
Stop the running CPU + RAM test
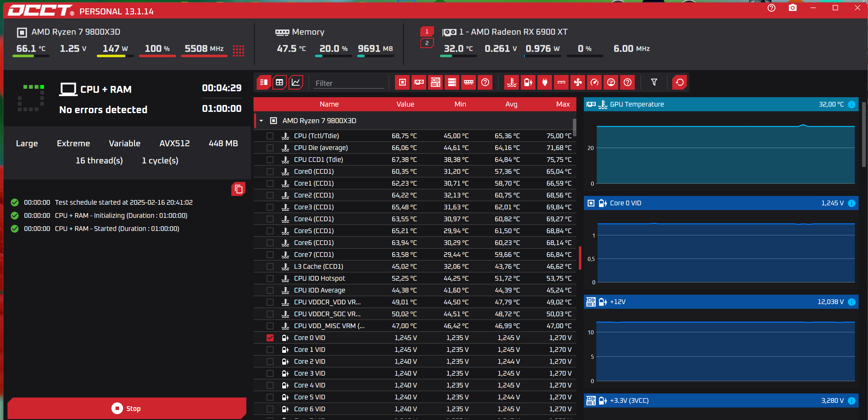point(127,408)
